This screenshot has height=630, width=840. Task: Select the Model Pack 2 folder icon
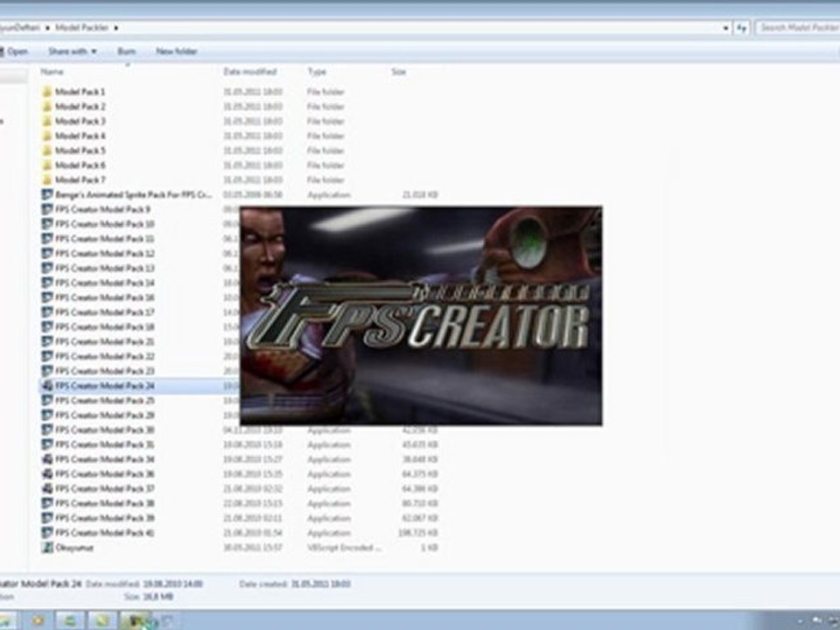(x=47, y=107)
